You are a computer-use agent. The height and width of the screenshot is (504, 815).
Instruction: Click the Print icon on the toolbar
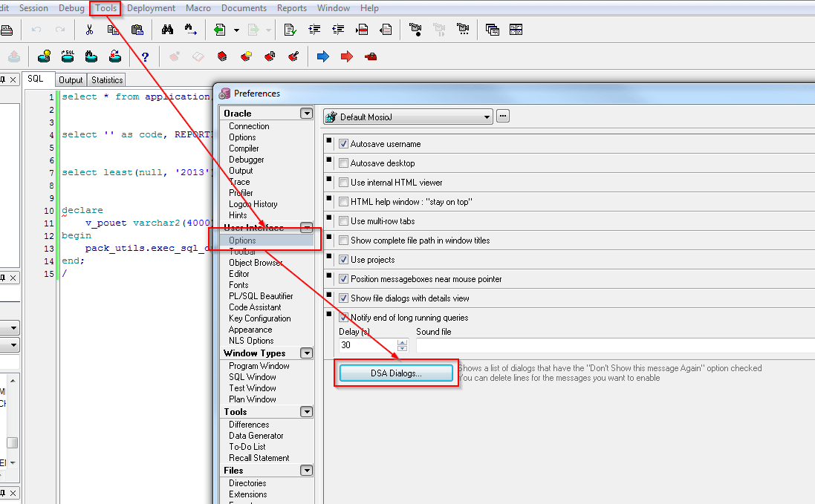[x=7, y=29]
